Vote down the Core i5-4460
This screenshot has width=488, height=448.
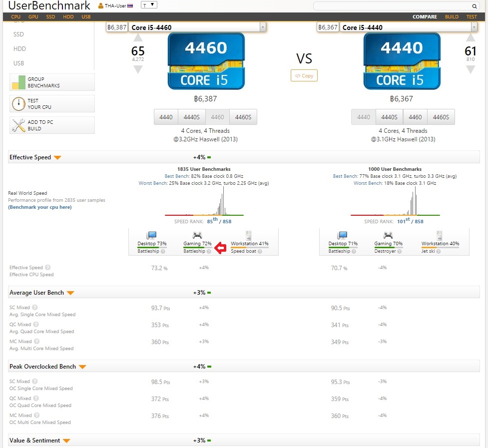tap(138, 69)
